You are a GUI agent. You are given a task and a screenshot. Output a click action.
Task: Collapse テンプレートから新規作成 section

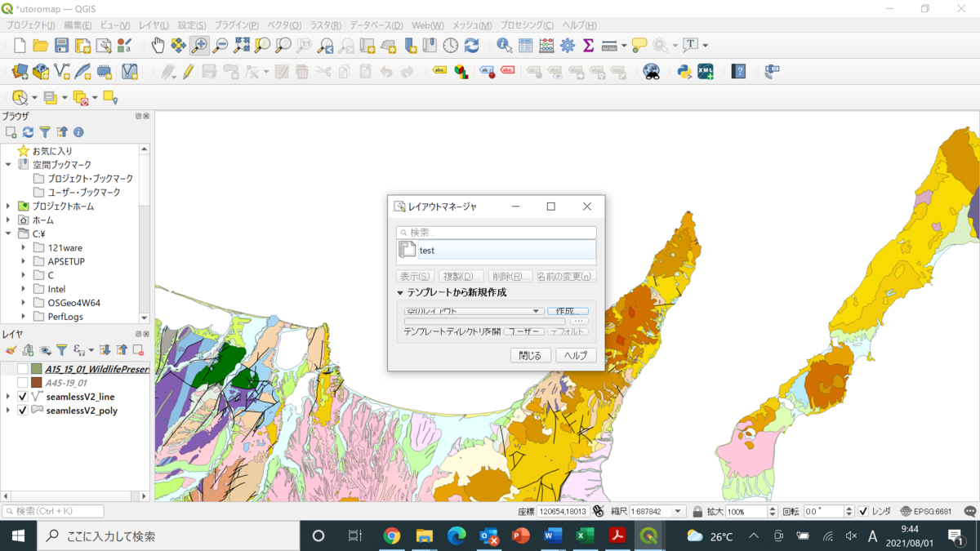pyautogui.click(x=400, y=293)
